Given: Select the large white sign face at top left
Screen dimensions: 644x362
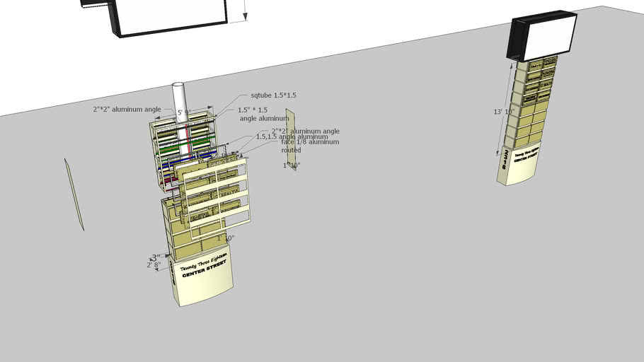Looking at the screenshot, I should point(171,14).
